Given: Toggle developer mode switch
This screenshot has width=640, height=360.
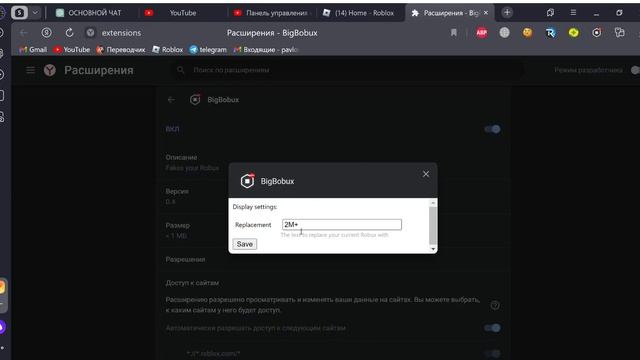Looking at the screenshot, I should [x=635, y=70].
